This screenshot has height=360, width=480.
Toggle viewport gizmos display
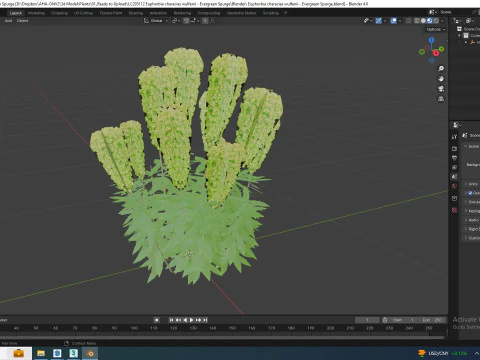(379, 21)
